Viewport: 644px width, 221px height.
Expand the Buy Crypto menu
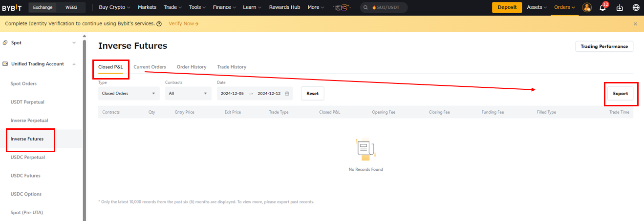coord(115,7)
